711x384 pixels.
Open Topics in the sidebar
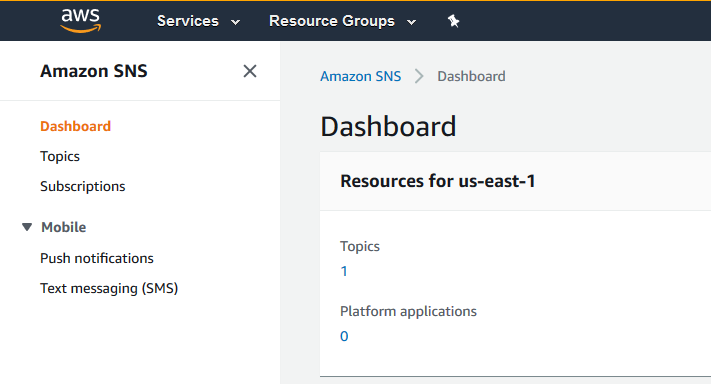[x=60, y=156]
